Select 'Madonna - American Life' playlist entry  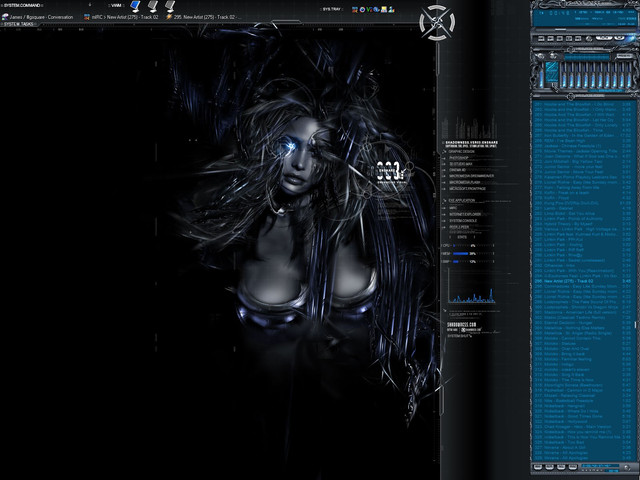pos(582,312)
